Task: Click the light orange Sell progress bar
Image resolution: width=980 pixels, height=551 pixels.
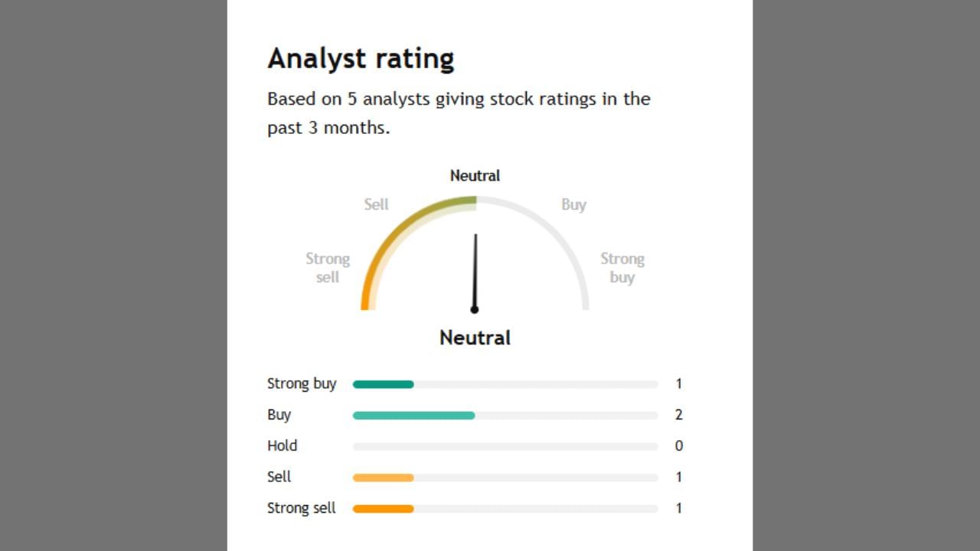Action: (383, 478)
